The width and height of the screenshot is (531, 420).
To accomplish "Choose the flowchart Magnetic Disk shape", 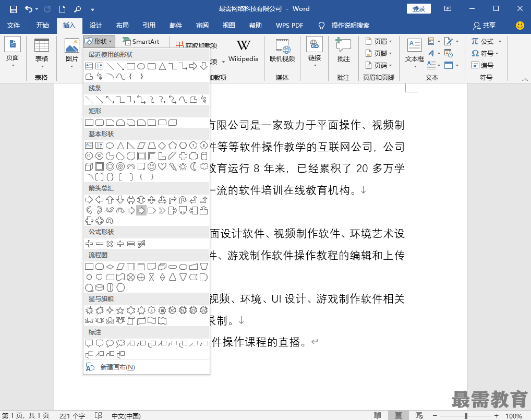I will click(x=100, y=287).
